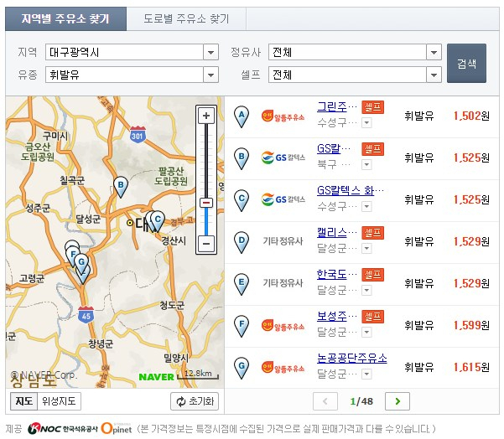This screenshot has width=504, height=439.
Task: Open the 지역 dropdown showing 대구광역시
Action: pos(132,52)
